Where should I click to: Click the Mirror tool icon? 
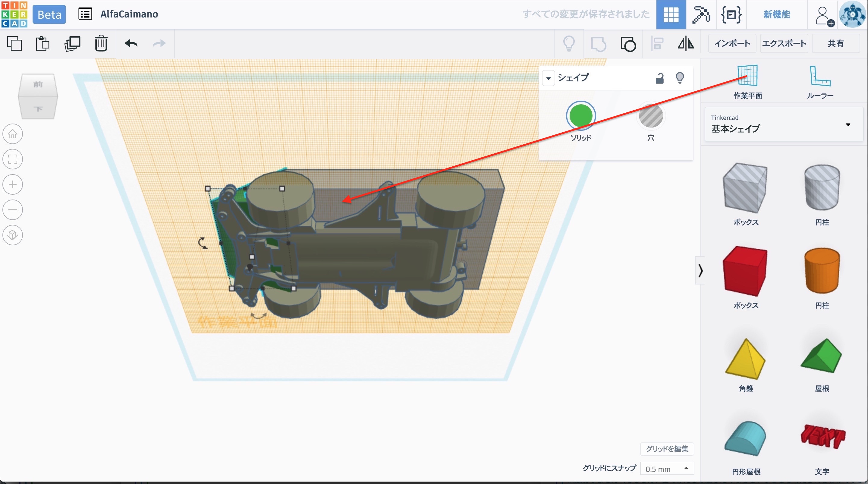(x=686, y=43)
